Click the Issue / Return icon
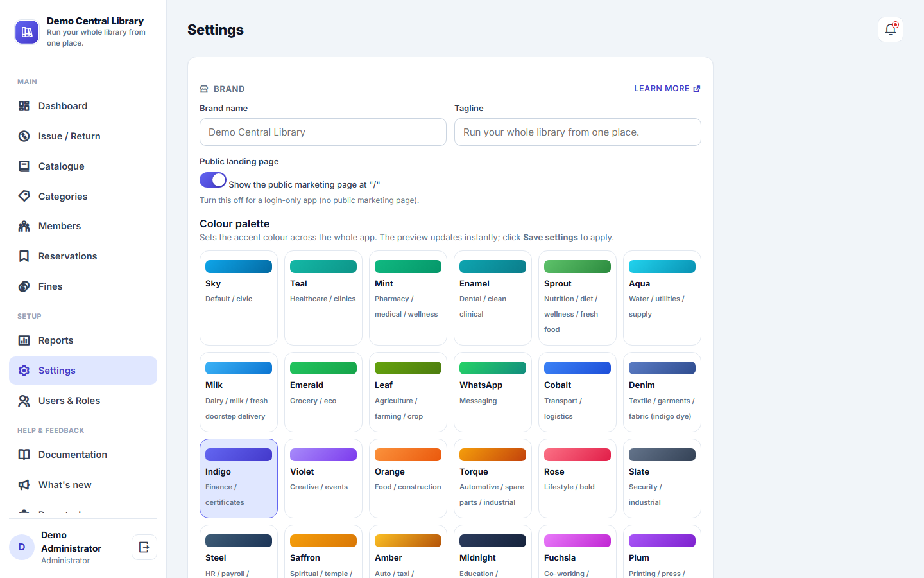Screen dimensions: 924x578 (24, 136)
